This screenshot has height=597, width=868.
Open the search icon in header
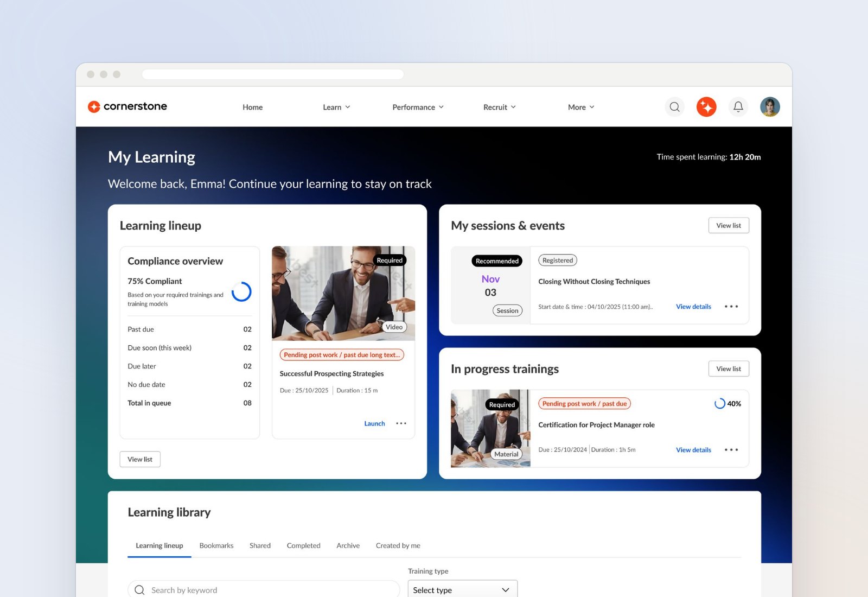click(x=674, y=107)
